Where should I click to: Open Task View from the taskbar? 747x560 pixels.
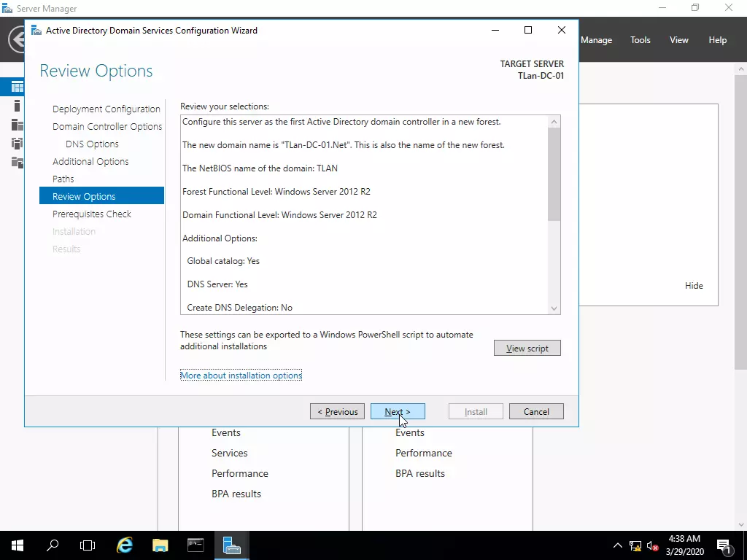(x=88, y=545)
